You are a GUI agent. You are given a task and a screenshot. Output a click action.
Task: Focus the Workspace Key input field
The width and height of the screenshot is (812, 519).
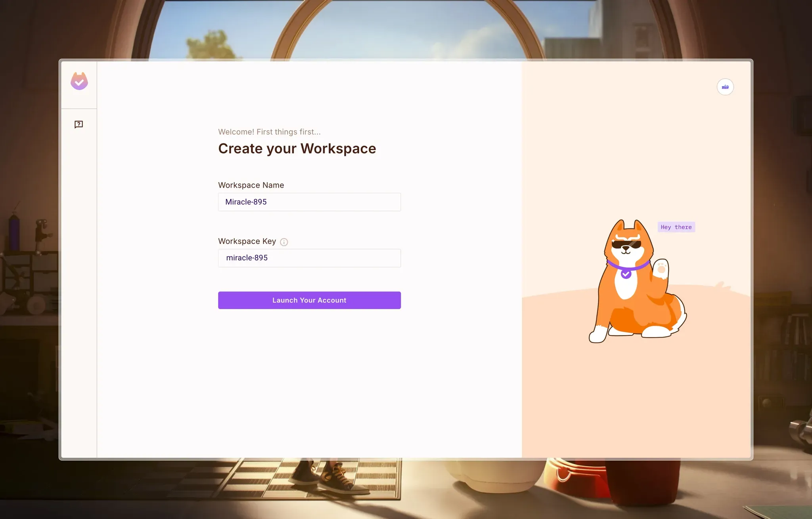coord(309,258)
